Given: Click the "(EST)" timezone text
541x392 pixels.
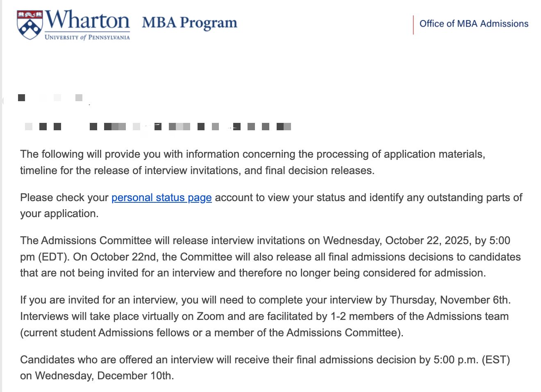Looking at the screenshot, I should point(496,360).
